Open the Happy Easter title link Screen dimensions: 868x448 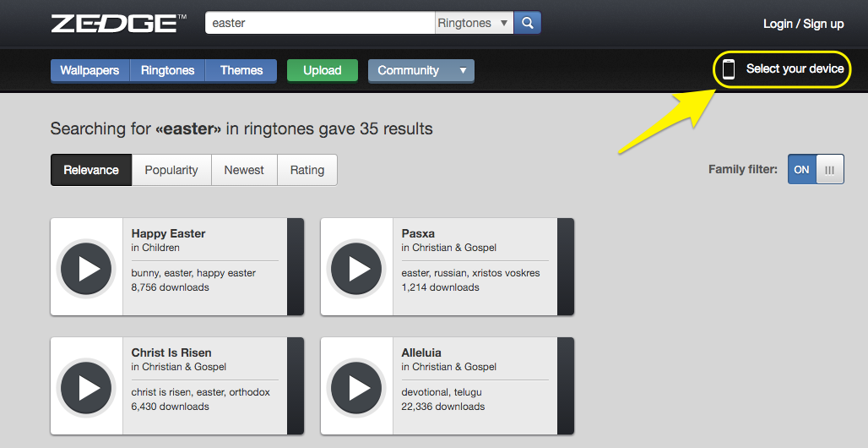169,233
